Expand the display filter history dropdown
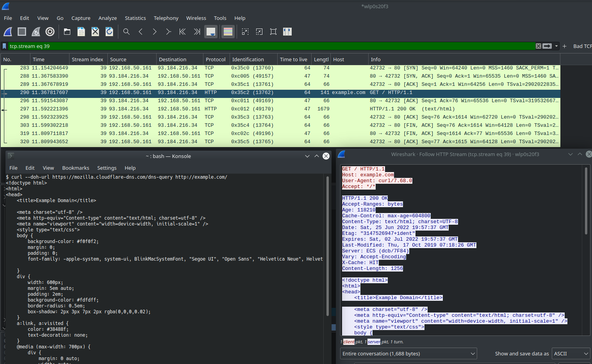592x364 pixels. pos(556,46)
